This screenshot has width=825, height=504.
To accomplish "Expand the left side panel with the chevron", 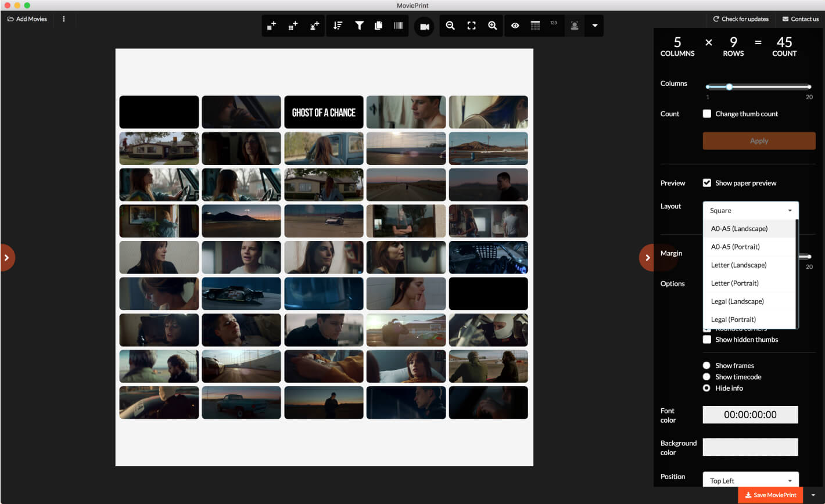I will point(6,257).
